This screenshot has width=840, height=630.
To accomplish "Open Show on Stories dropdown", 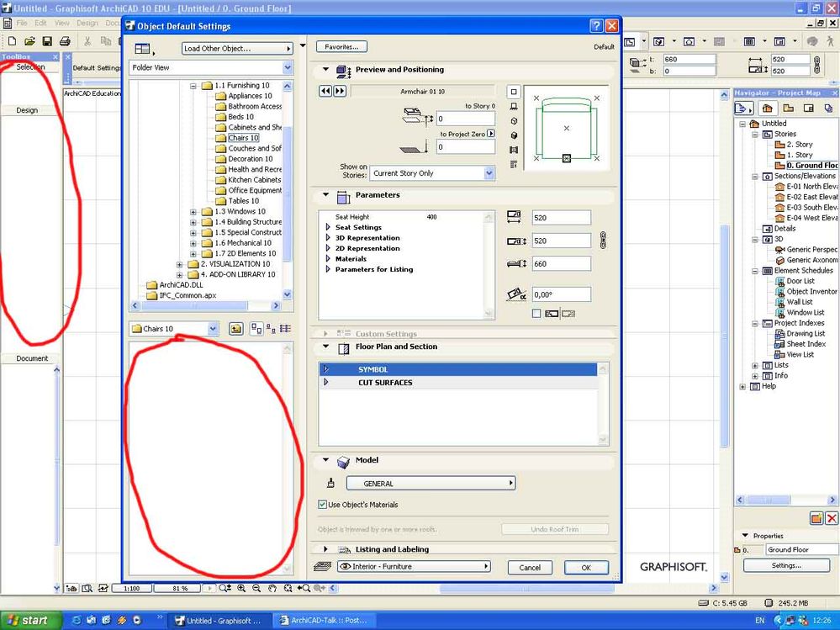I will (432, 173).
